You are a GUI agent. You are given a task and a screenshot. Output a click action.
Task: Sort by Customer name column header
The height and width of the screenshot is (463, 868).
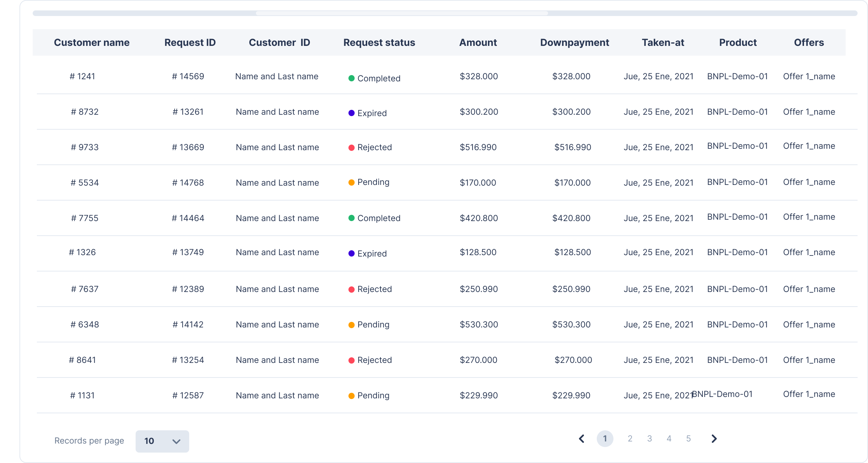91,42
